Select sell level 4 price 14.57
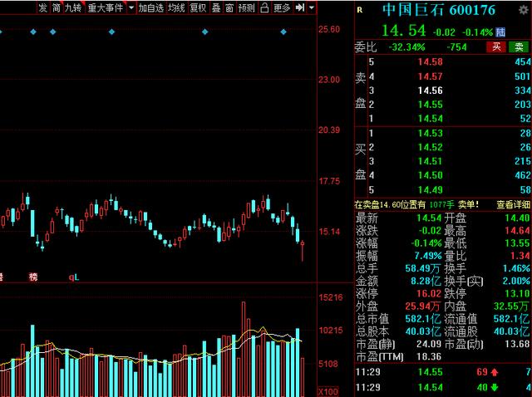 click(x=430, y=76)
